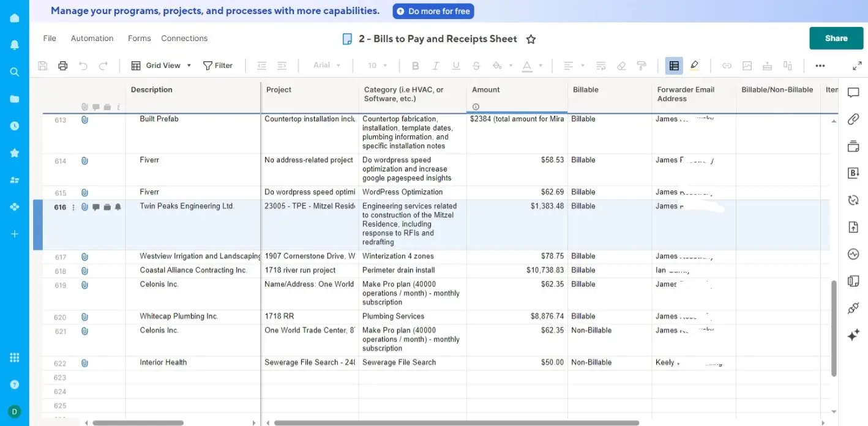The height and width of the screenshot is (426, 868).
Task: Click the Share button
Action: pyautogui.click(x=836, y=38)
